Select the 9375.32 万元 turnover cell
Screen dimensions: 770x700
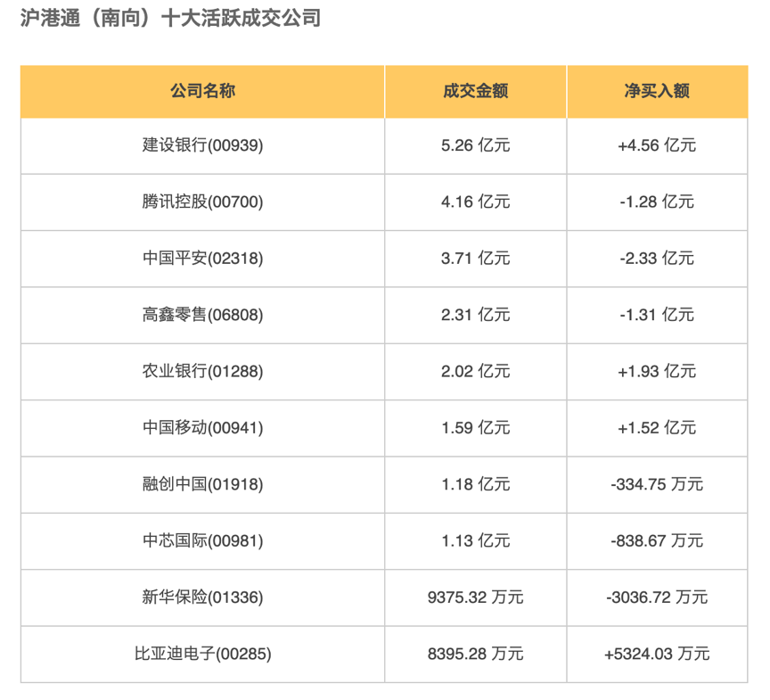[476, 597]
